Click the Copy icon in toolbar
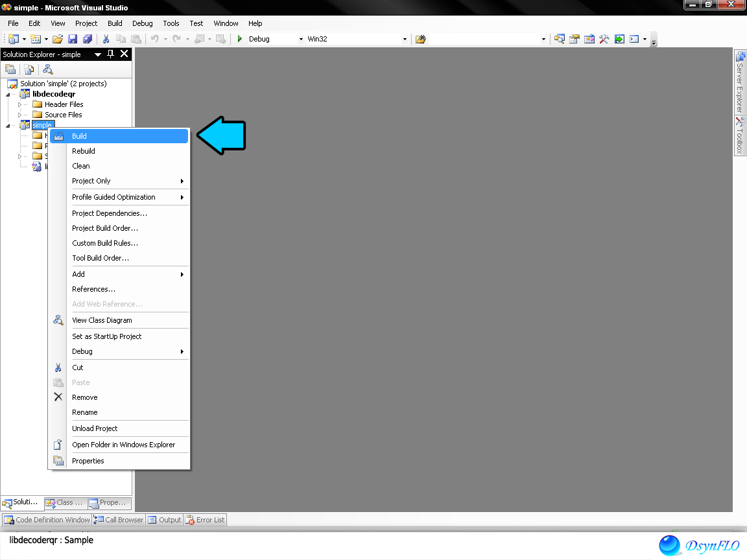747x560 pixels. (x=121, y=39)
